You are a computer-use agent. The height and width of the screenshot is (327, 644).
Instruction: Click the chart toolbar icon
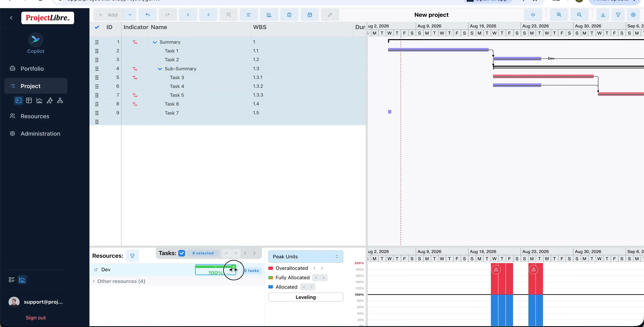click(x=269, y=15)
